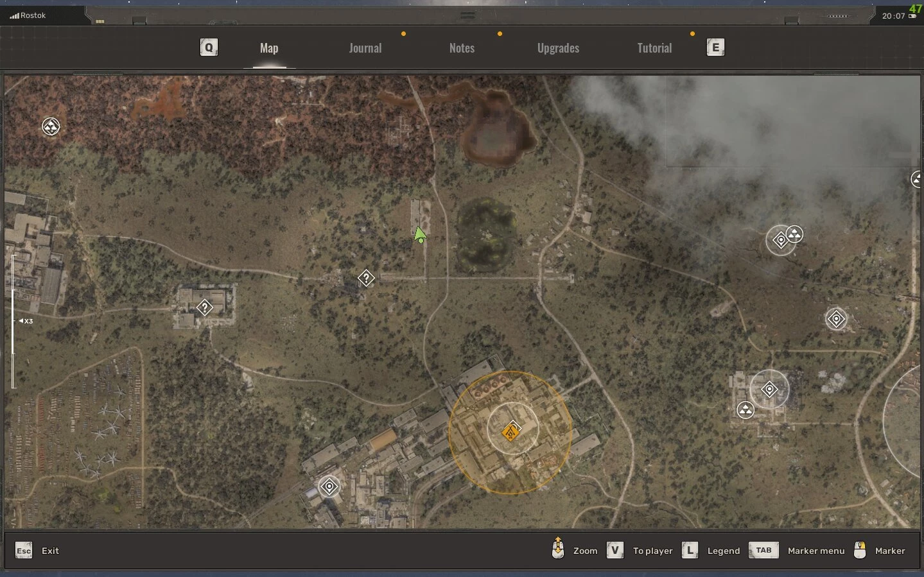Click circled location marker in eastern compound

[x=769, y=389]
